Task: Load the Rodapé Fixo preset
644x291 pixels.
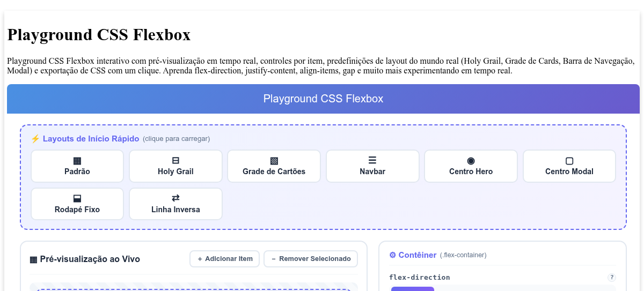Action: 77,204
